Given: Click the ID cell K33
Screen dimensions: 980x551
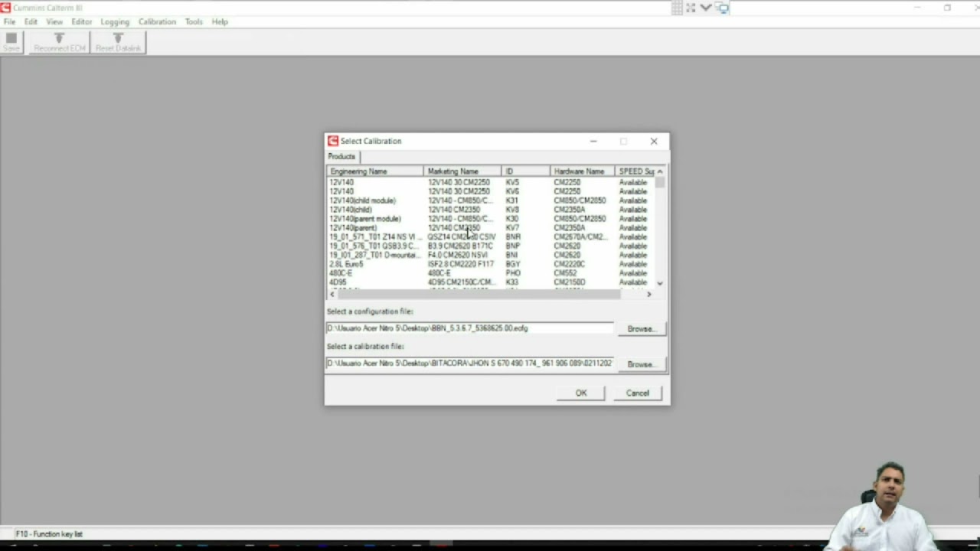Looking at the screenshot, I should 511,282.
